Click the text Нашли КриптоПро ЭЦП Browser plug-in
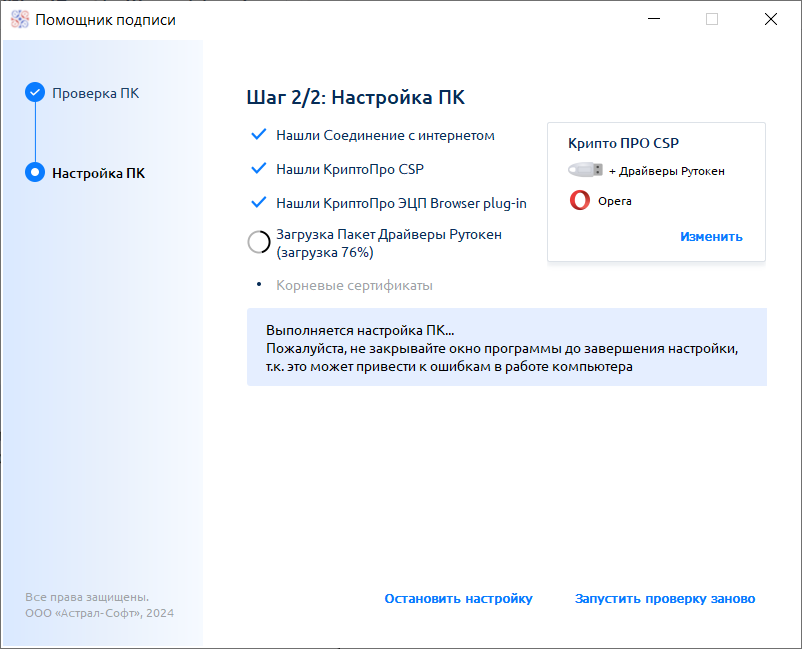The width and height of the screenshot is (802, 649). click(x=401, y=204)
